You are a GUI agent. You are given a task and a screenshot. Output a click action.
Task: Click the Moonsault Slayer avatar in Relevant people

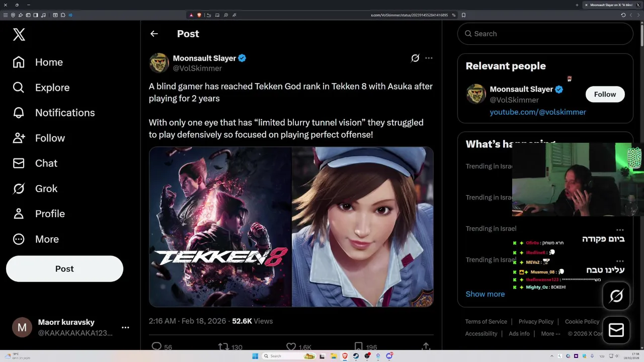[x=476, y=94]
